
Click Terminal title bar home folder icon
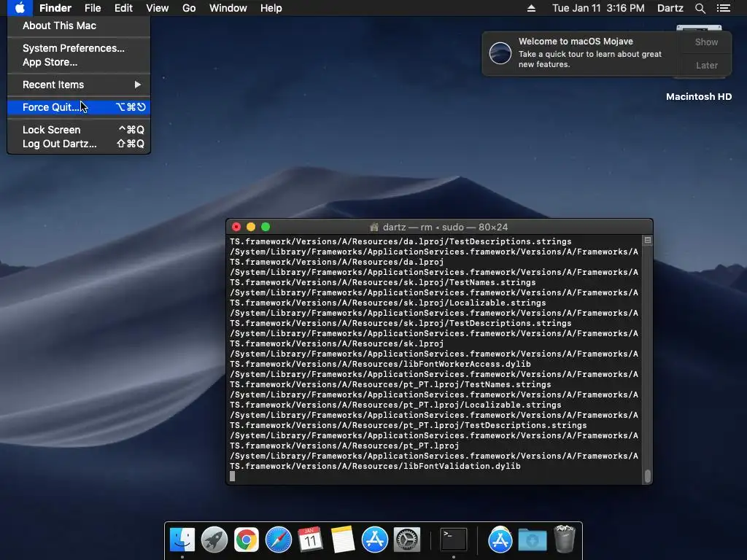click(374, 227)
